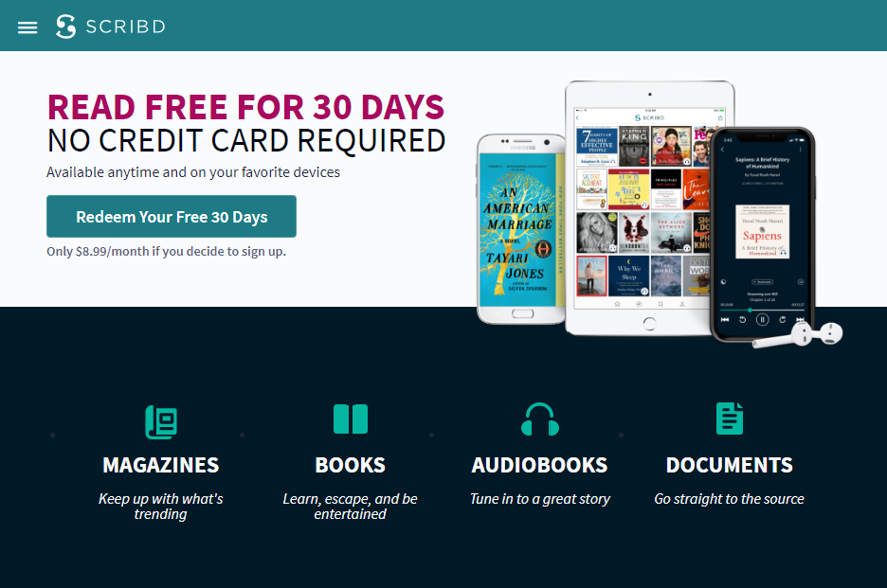
Task: Open the AUDIOBOOKS heading
Action: point(539,465)
